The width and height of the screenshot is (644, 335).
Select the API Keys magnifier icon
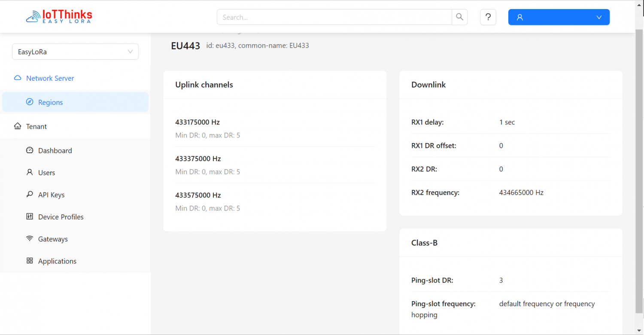point(29,195)
